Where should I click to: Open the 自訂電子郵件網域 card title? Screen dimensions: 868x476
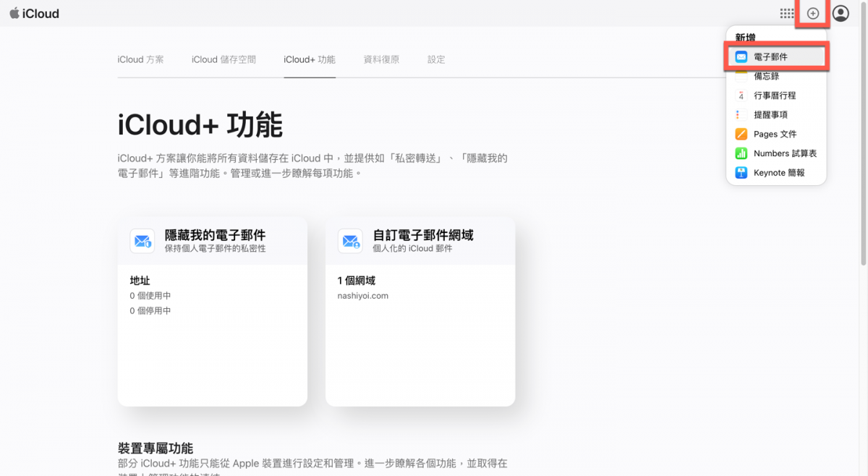(423, 235)
